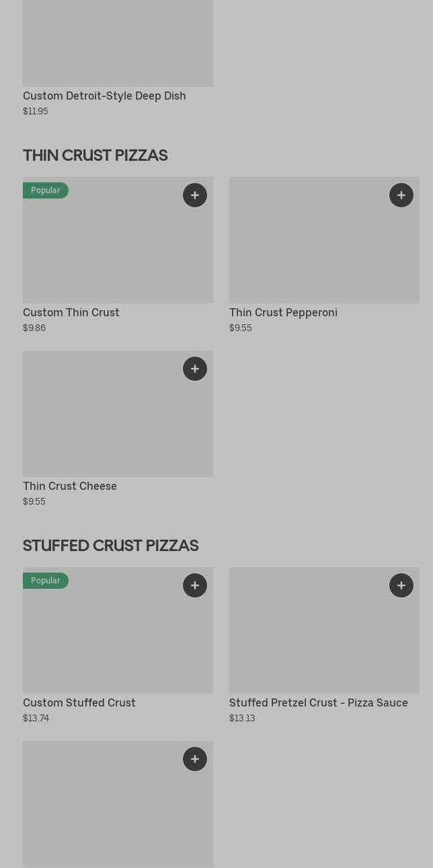Add Custom Stuffed Crust with plus icon
Screen dimensions: 433x868
195,585
